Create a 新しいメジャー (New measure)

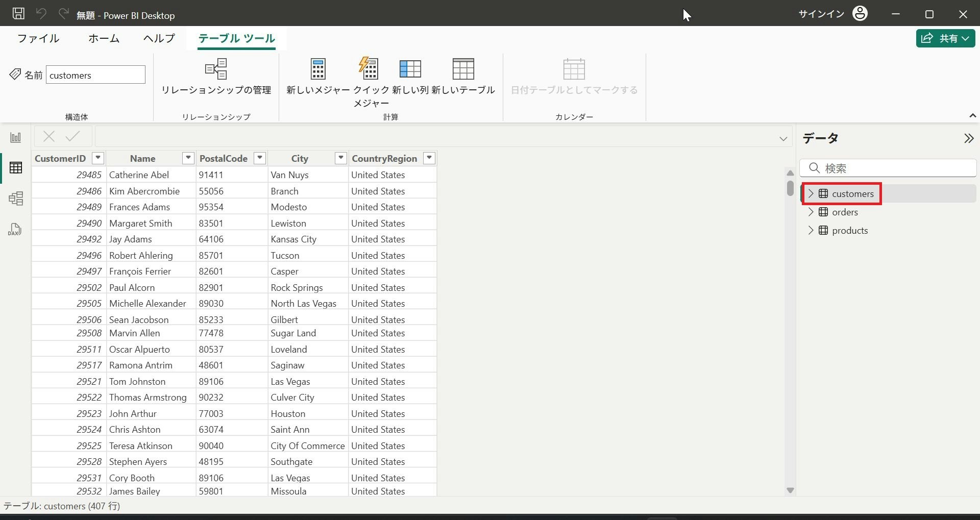(318, 77)
